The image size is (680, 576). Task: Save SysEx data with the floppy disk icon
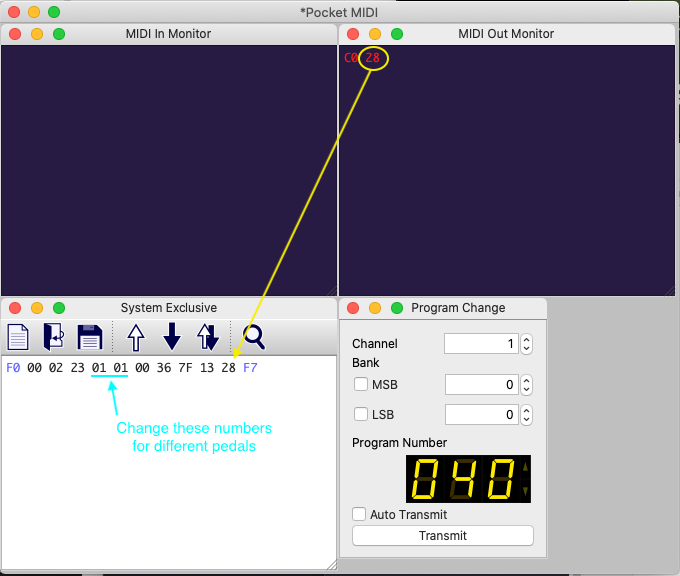tap(90, 337)
